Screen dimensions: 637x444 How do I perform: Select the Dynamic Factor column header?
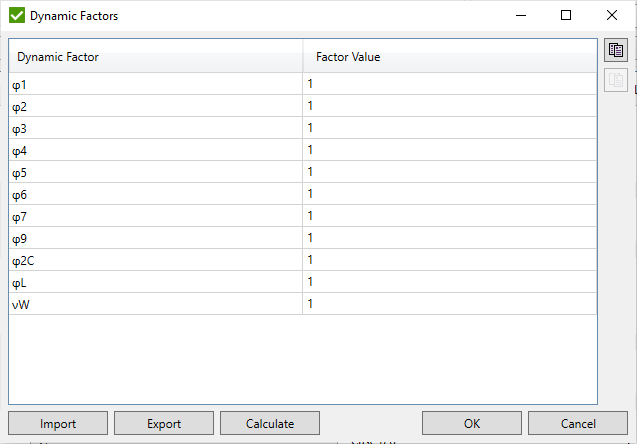coord(155,57)
